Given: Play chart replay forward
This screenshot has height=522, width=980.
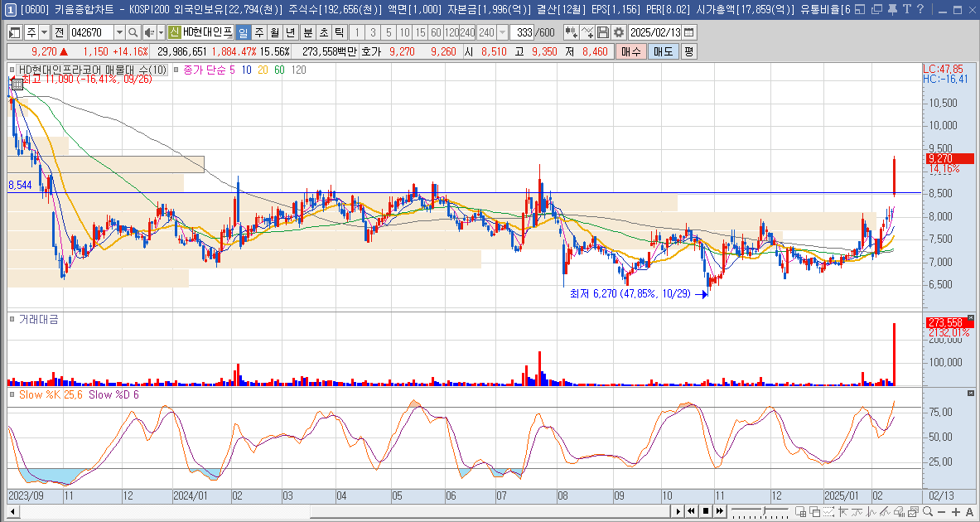Looking at the screenshot, I should coord(678,511).
